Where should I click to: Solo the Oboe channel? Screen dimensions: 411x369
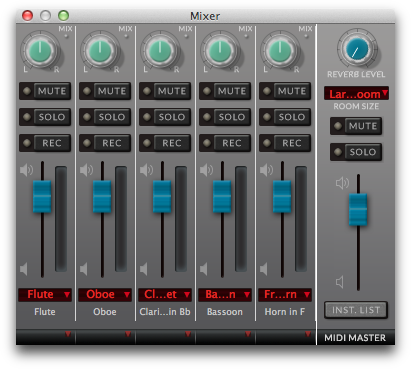[105, 117]
